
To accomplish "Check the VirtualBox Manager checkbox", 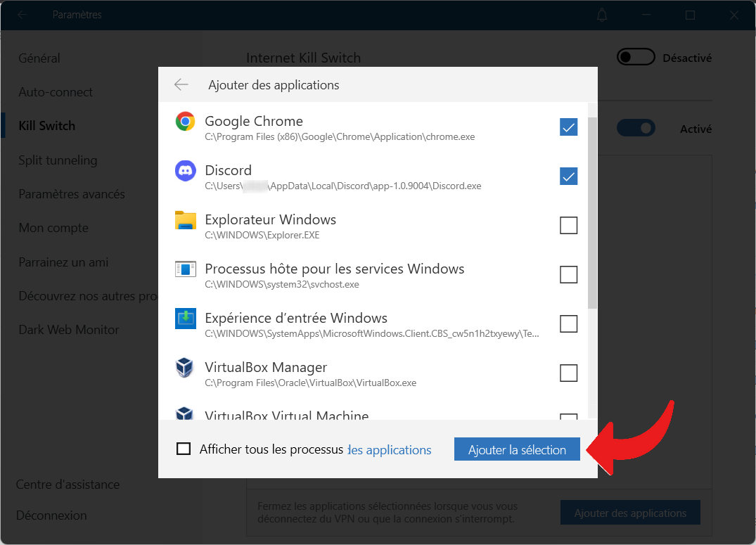I will (568, 373).
